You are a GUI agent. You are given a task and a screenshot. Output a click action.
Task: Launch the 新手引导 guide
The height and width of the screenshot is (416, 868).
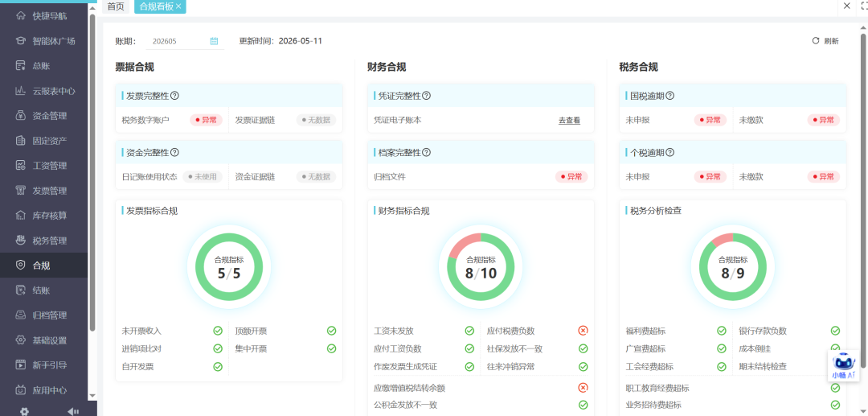click(x=44, y=365)
